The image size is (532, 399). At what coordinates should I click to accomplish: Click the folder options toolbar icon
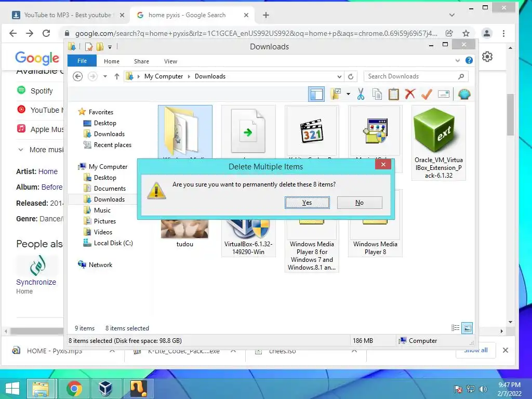coord(336,94)
